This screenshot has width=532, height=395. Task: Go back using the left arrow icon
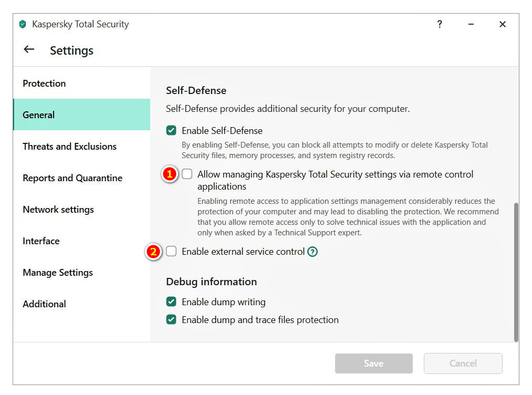click(29, 49)
